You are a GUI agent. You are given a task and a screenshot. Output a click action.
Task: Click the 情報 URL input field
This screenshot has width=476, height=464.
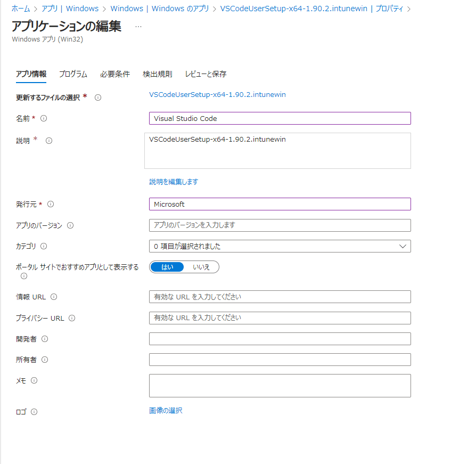[x=280, y=297]
